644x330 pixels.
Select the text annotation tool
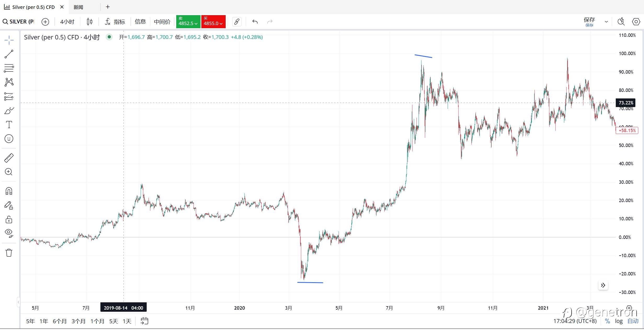(9, 125)
